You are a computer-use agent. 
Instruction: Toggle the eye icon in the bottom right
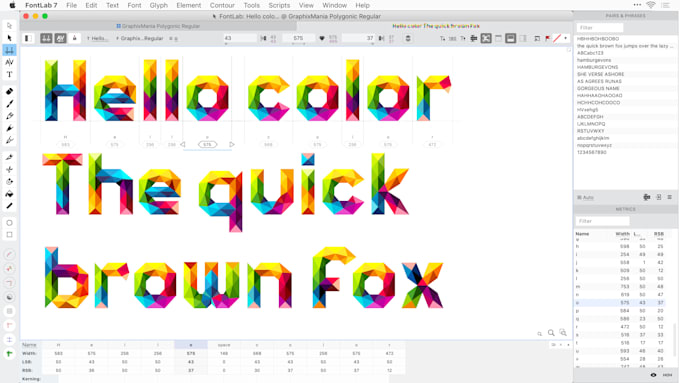(x=653, y=375)
